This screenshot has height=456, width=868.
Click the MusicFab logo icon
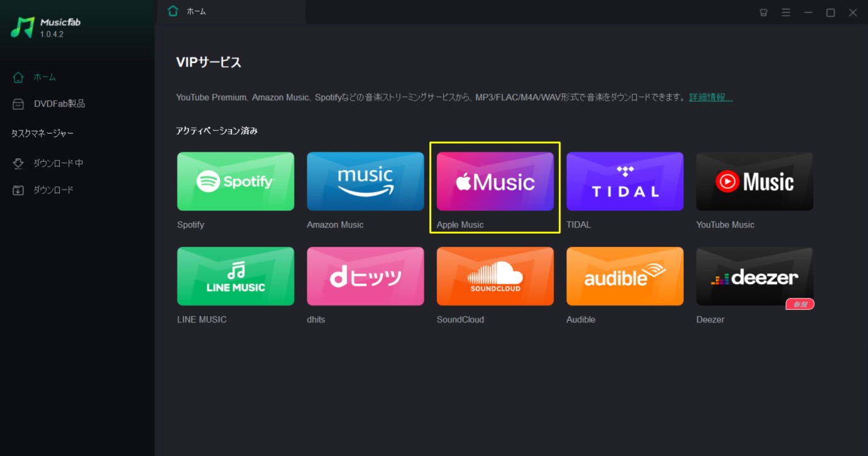coord(23,27)
